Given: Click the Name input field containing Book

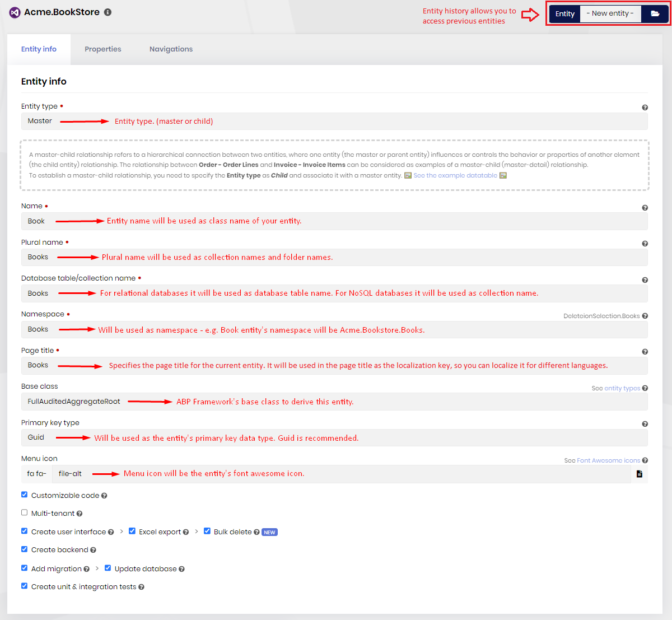Looking at the screenshot, I should click(x=334, y=221).
